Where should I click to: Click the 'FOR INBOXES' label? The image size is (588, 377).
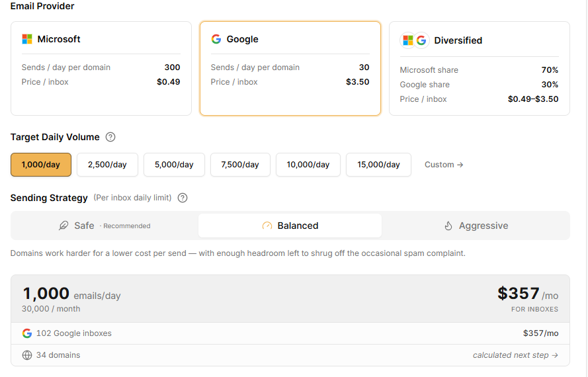pyautogui.click(x=534, y=309)
